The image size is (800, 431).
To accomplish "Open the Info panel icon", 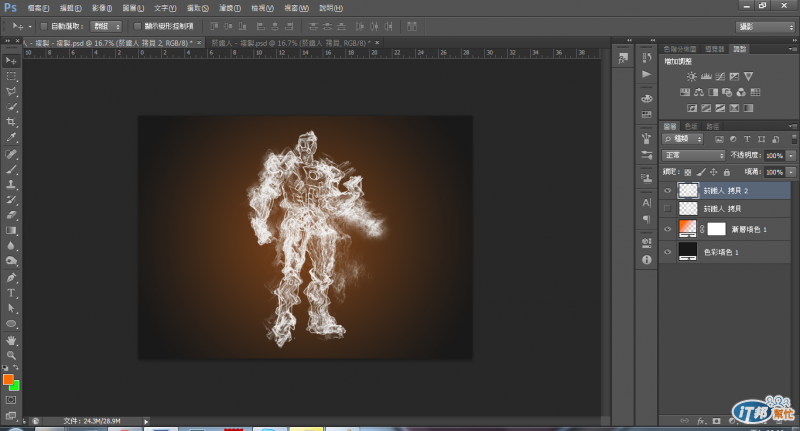I will (646, 259).
